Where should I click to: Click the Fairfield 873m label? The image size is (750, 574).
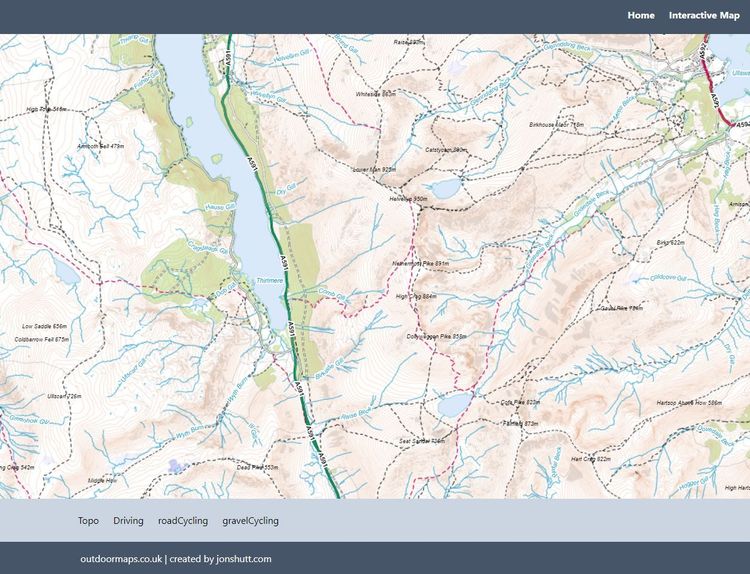click(520, 423)
